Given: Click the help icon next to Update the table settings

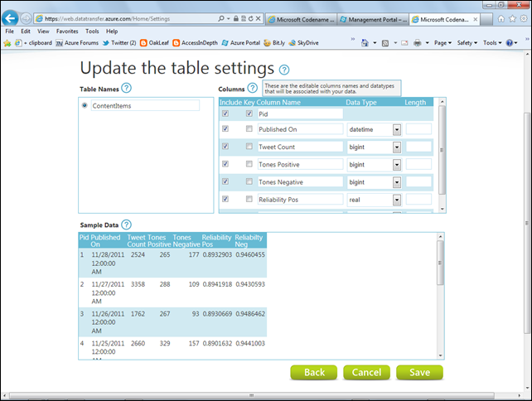Looking at the screenshot, I should coord(284,70).
